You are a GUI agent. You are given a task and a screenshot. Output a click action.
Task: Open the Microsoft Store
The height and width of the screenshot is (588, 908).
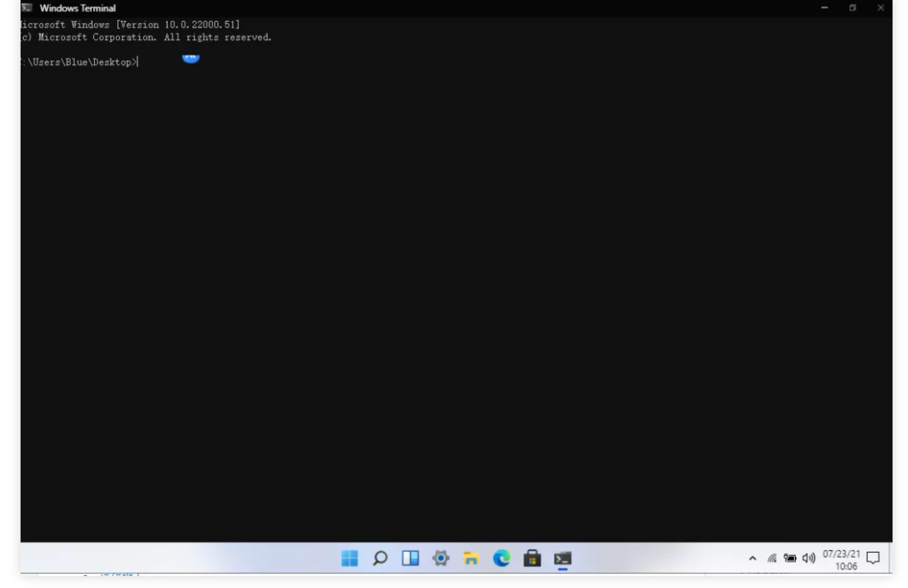click(x=533, y=558)
